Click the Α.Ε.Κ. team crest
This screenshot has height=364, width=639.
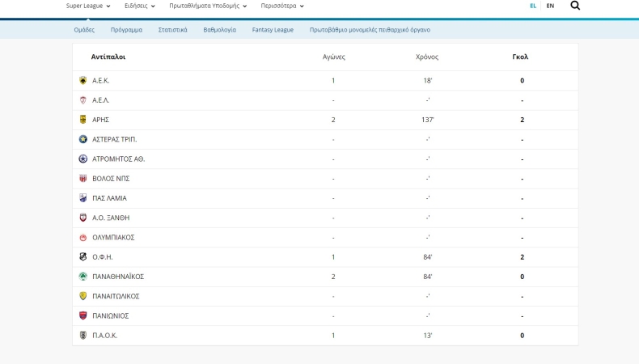coord(83,80)
